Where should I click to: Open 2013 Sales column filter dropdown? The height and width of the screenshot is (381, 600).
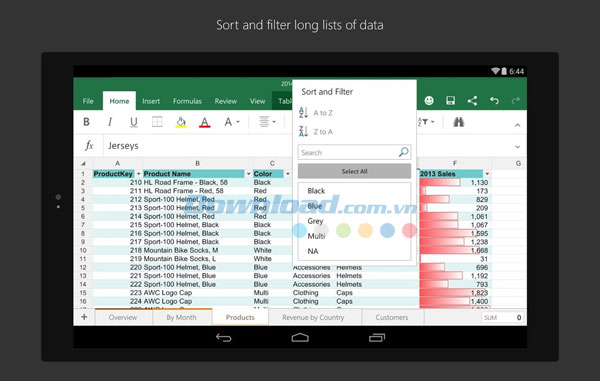(487, 174)
